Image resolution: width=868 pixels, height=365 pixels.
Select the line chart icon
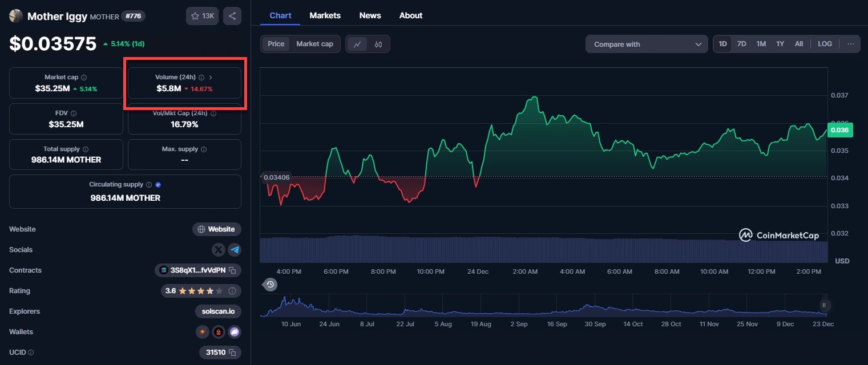[x=357, y=44]
